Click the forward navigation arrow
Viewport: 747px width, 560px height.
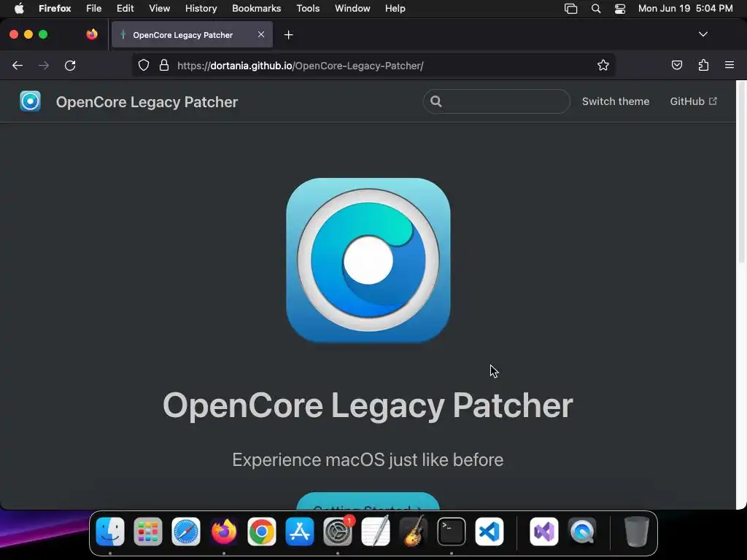(44, 65)
